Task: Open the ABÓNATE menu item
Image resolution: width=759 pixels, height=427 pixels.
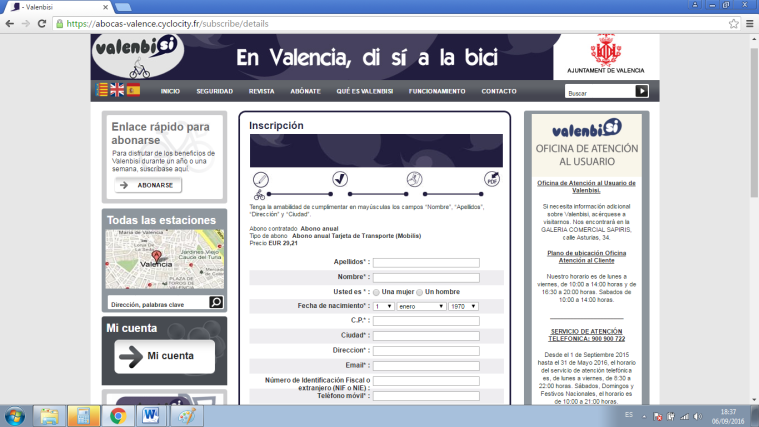Action: point(305,91)
